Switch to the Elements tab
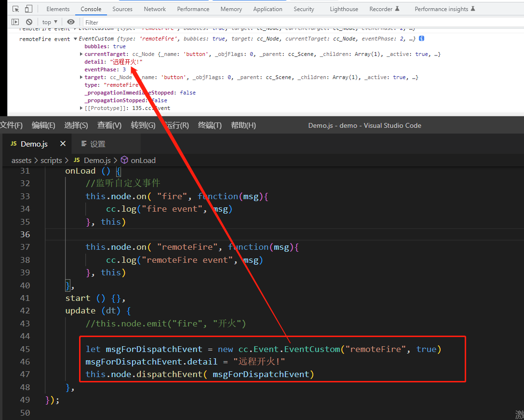The height and width of the screenshot is (420, 524). (58, 9)
